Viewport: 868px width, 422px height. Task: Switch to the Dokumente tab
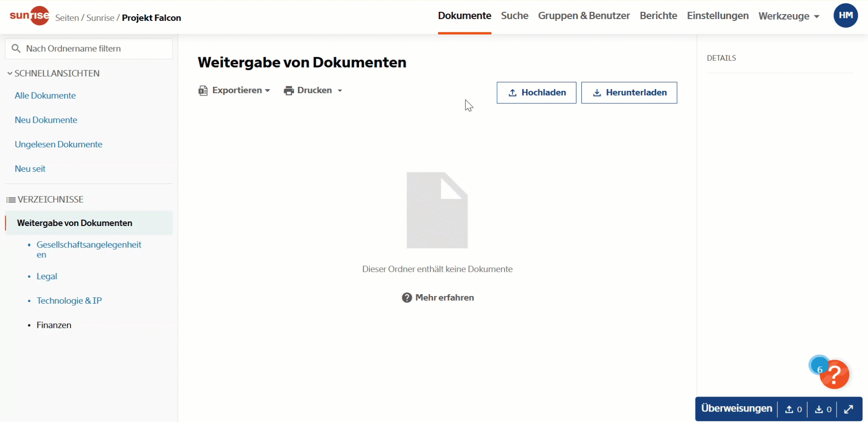point(464,15)
